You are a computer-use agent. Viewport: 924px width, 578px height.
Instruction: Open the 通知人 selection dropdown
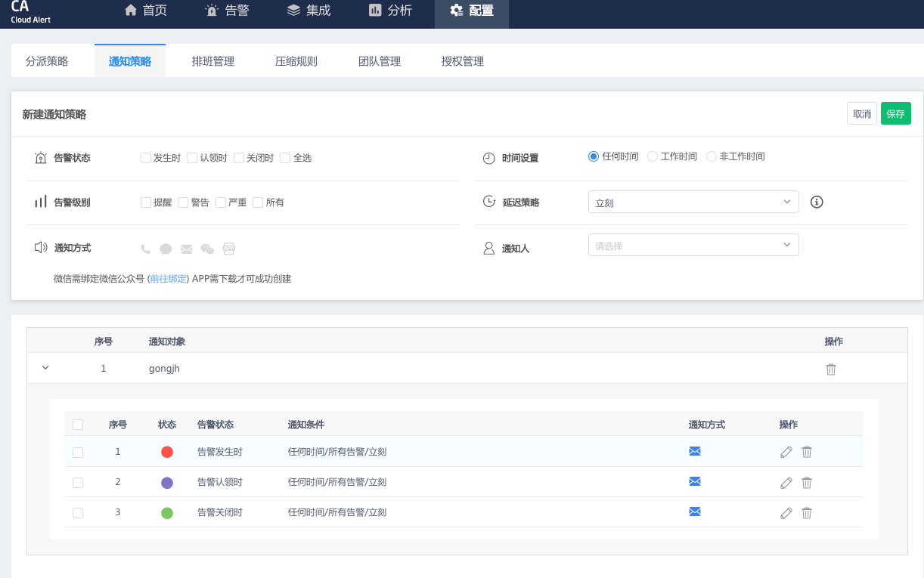tap(693, 245)
